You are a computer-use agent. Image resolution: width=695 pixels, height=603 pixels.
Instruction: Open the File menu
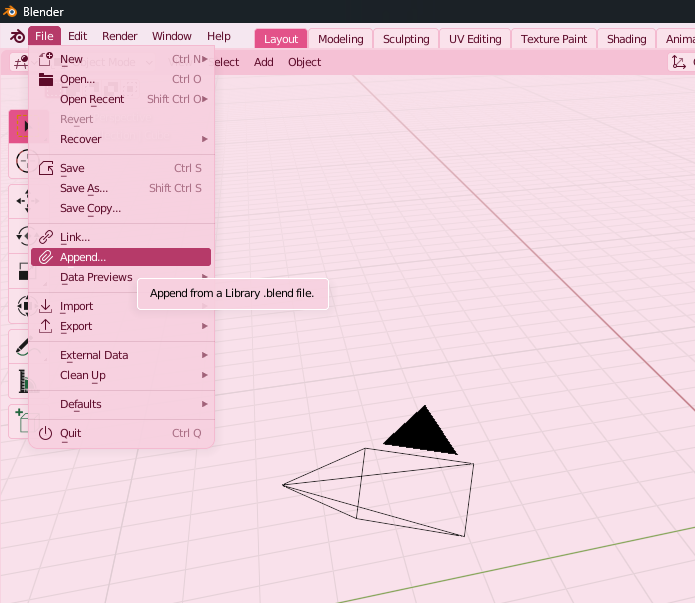44,36
